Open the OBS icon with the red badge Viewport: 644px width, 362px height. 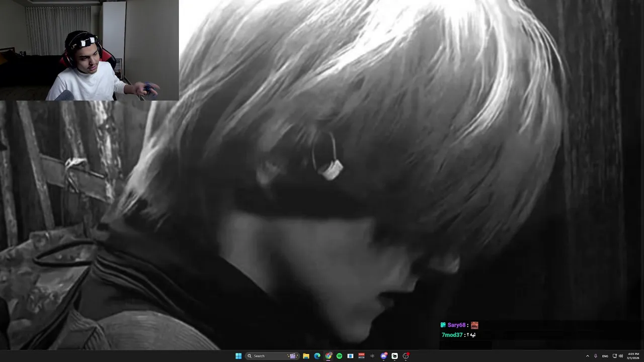406,356
